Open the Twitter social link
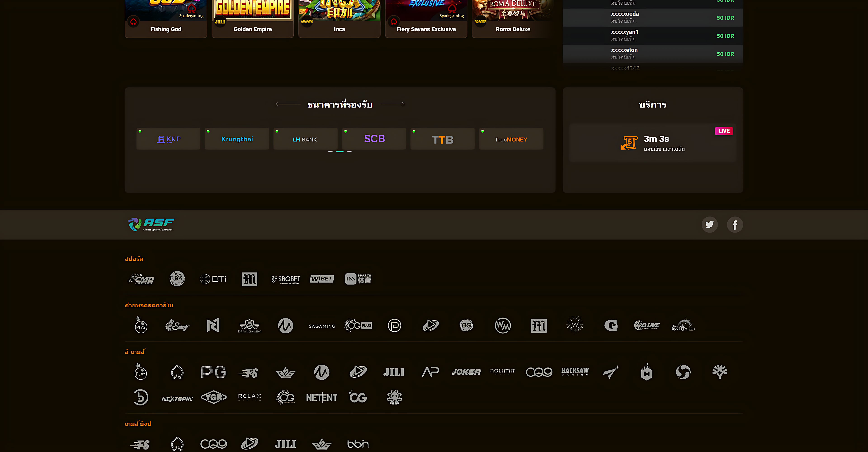Viewport: 868px width, 452px height. [709, 224]
